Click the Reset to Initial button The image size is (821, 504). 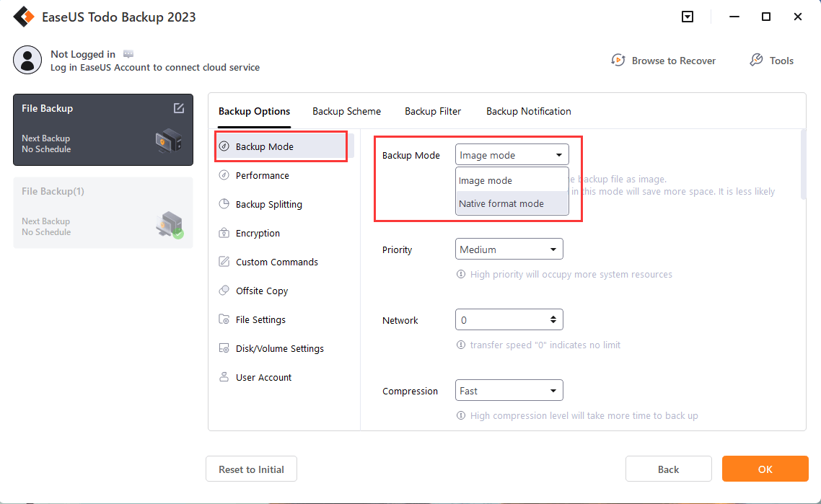tap(251, 469)
